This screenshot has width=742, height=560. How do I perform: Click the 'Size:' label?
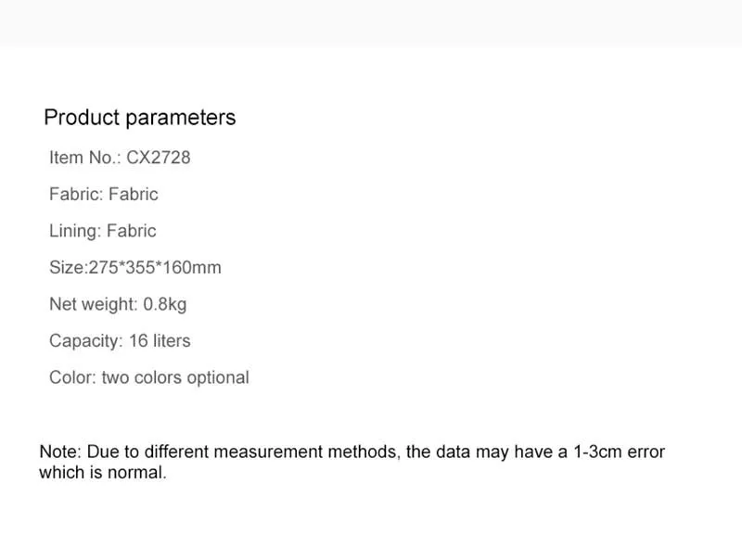coord(69,267)
